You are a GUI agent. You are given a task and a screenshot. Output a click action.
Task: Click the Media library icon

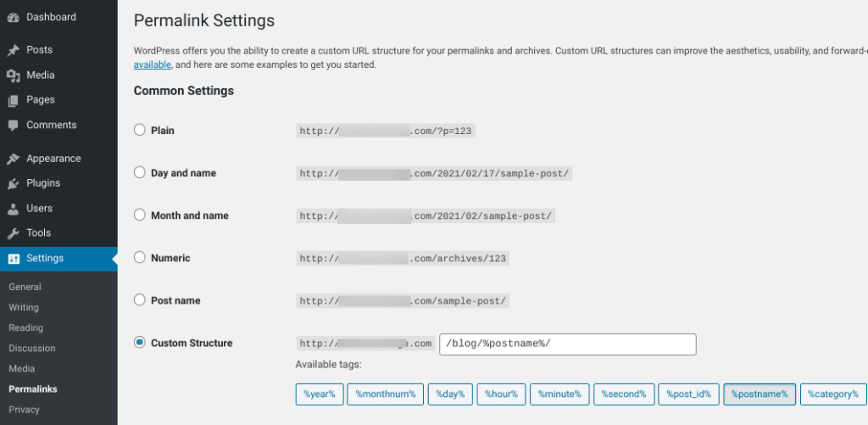point(14,75)
